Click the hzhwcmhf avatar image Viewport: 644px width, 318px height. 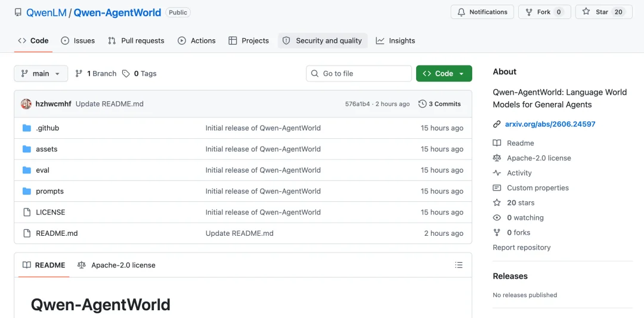[26, 104]
